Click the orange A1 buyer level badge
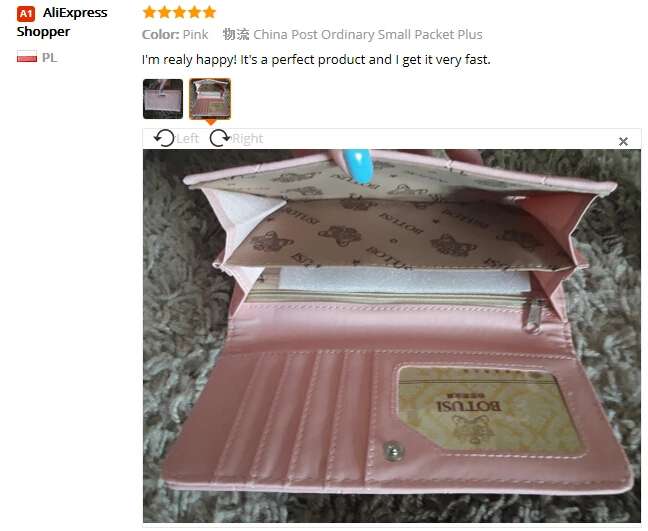Screen dimensions: 648x531 pyautogui.click(x=26, y=14)
